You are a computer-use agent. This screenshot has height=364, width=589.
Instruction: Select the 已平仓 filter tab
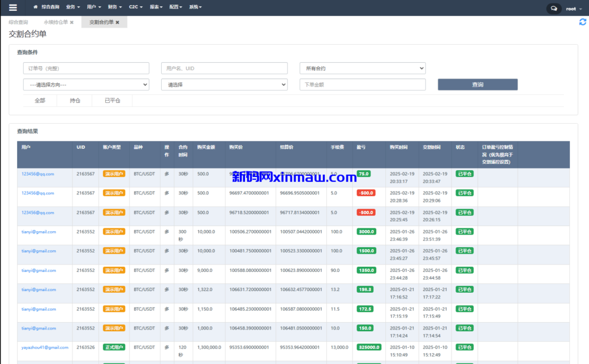(x=112, y=101)
